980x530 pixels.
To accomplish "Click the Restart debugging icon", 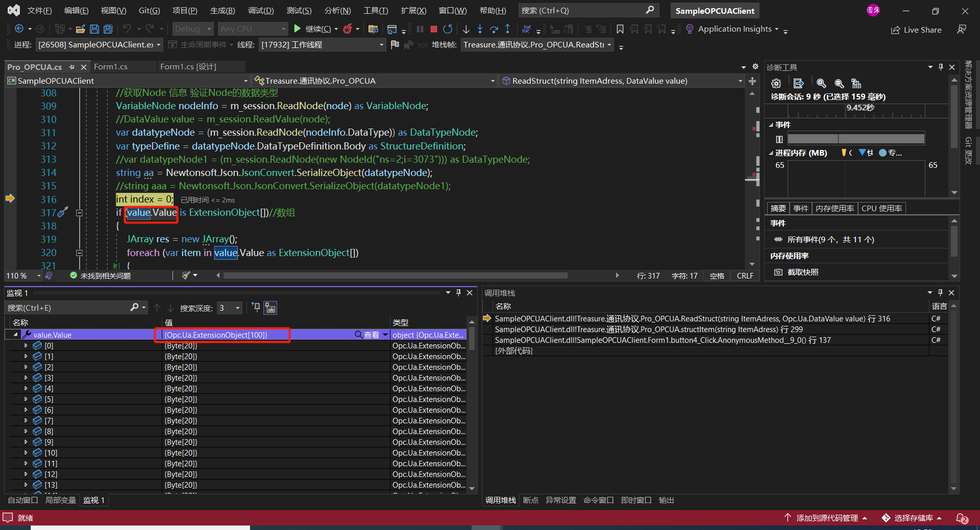I will pyautogui.click(x=448, y=29).
